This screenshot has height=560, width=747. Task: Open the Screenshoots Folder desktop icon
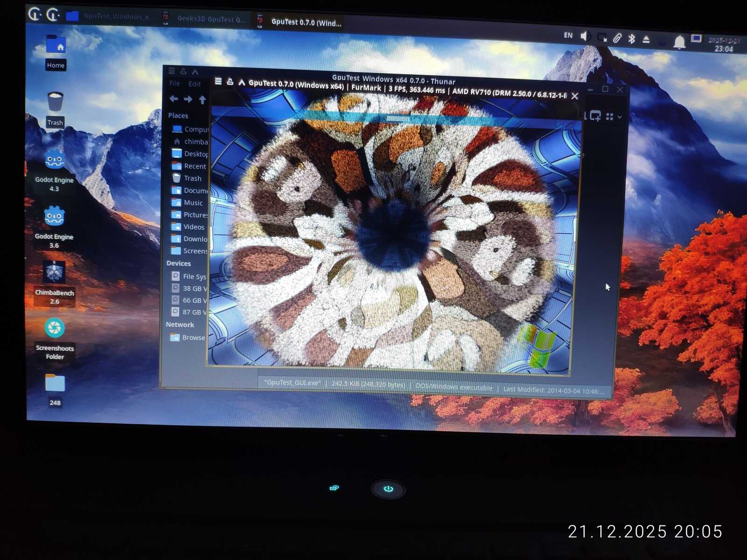(x=55, y=339)
